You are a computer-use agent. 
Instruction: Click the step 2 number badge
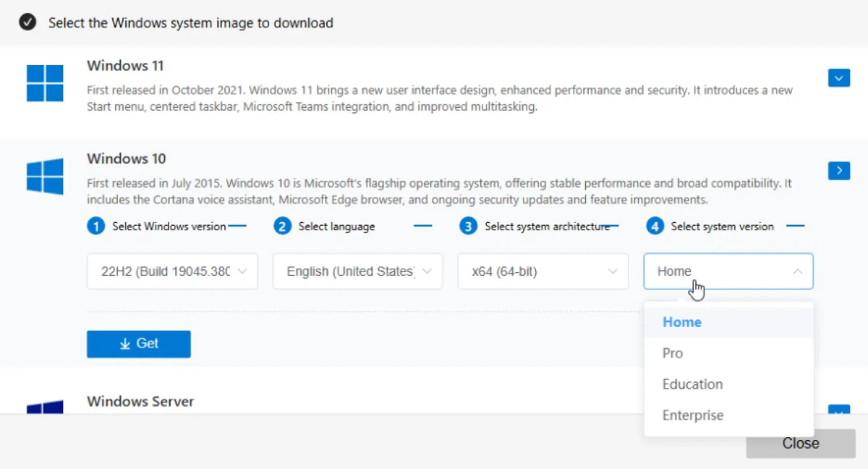(x=282, y=227)
